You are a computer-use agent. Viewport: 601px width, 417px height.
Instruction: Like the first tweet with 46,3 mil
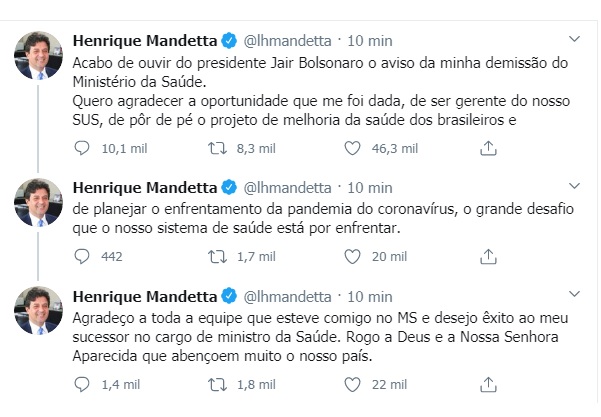click(350, 148)
